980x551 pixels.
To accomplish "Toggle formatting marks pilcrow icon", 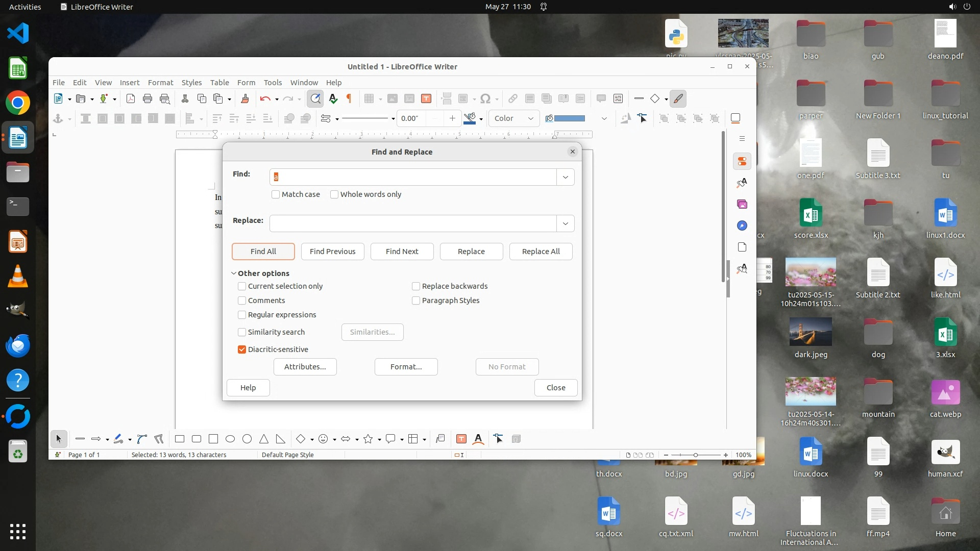I will [x=349, y=98].
